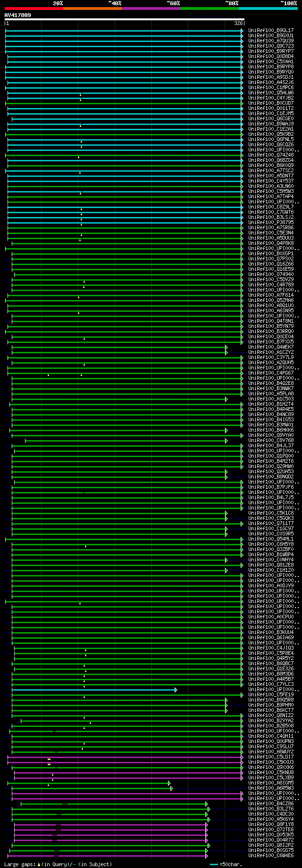Select the UniRef100_B9RYP7 label
This screenshot has height=868, width=302.
click(x=271, y=51)
